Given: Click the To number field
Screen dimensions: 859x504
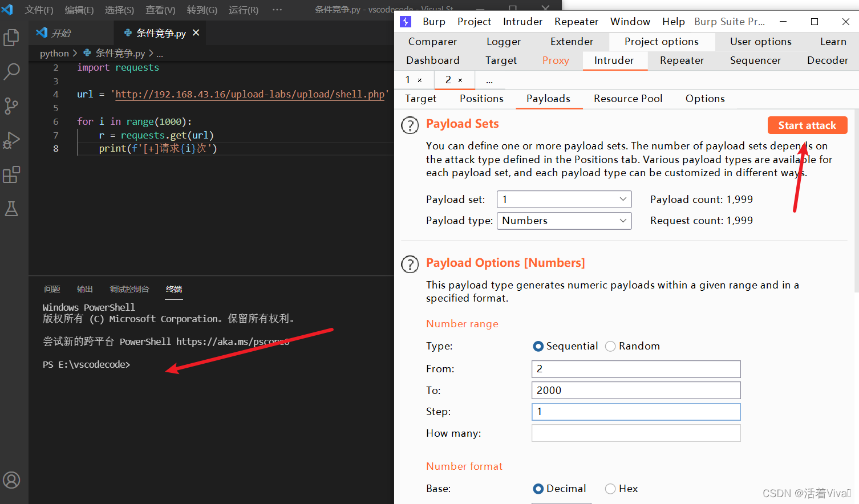Looking at the screenshot, I should point(636,391).
